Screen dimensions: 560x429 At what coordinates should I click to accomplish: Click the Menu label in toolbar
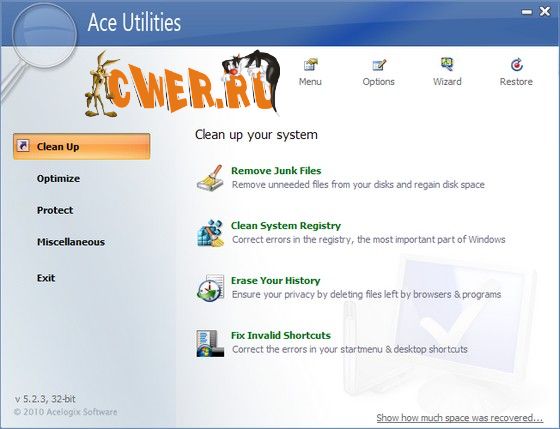pos(310,82)
